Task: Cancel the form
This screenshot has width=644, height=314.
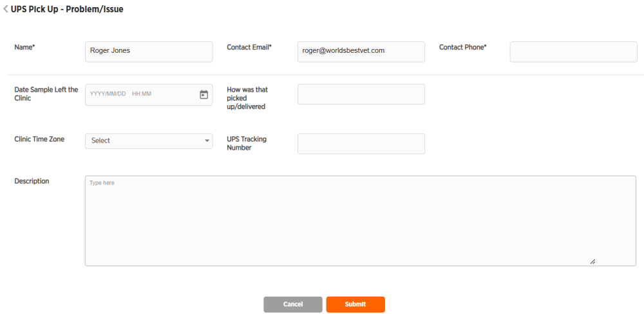Action: click(x=293, y=304)
